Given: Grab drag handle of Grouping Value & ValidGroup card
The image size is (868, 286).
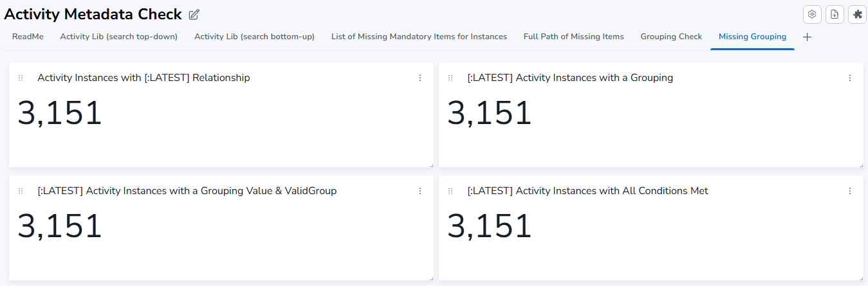Looking at the screenshot, I should pos(21,191).
